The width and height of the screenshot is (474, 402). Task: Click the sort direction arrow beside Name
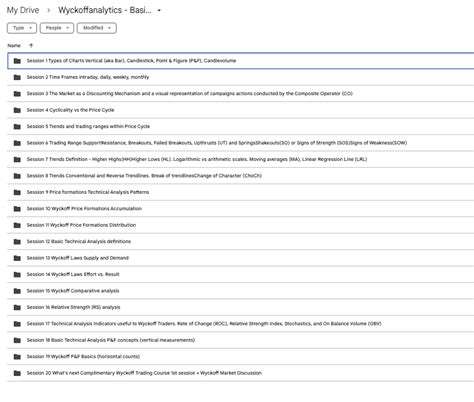point(31,45)
